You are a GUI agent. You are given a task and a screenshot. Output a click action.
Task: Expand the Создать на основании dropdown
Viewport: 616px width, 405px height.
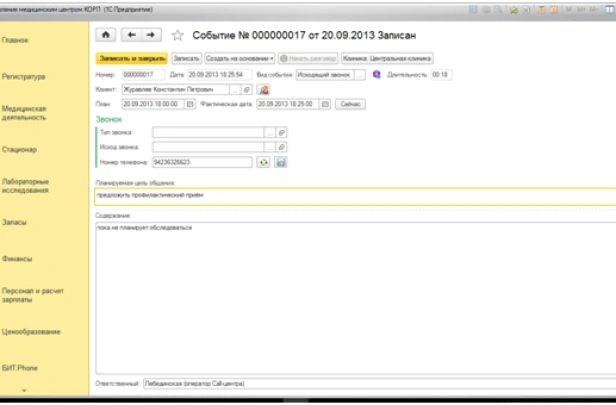[240, 59]
